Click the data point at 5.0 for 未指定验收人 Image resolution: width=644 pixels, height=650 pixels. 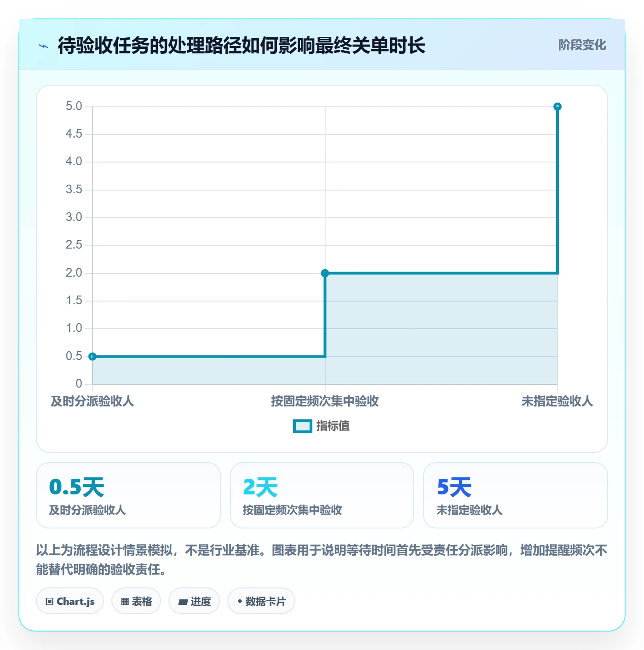[557, 107]
